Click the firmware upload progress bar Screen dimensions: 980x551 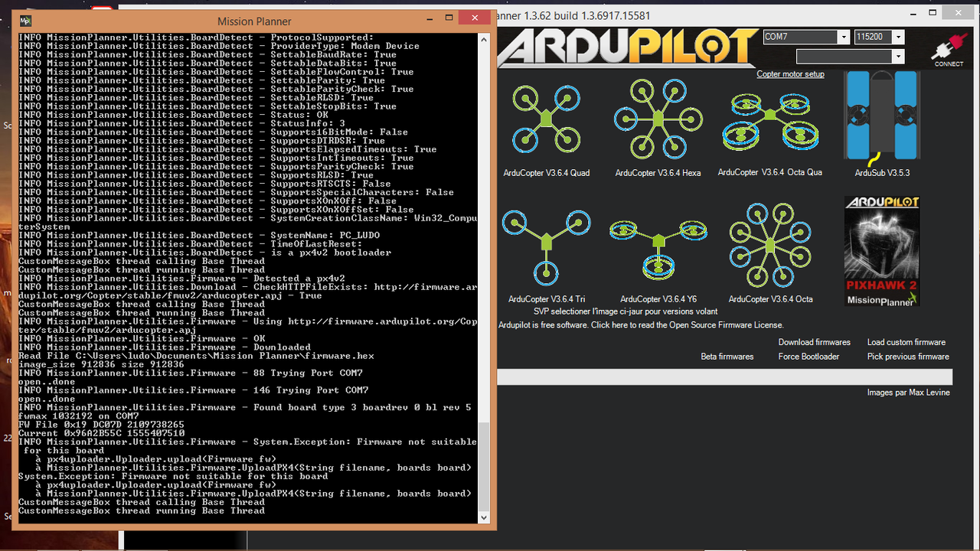725,377
